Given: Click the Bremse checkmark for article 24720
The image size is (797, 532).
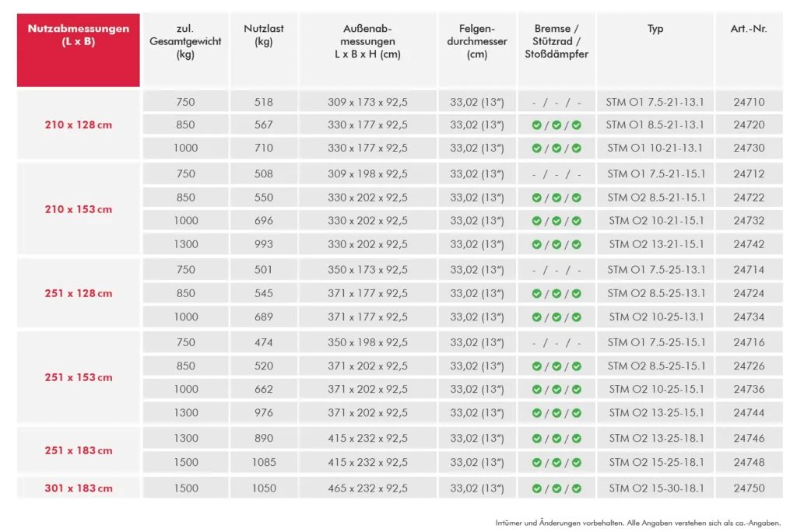Looking at the screenshot, I should [537, 125].
